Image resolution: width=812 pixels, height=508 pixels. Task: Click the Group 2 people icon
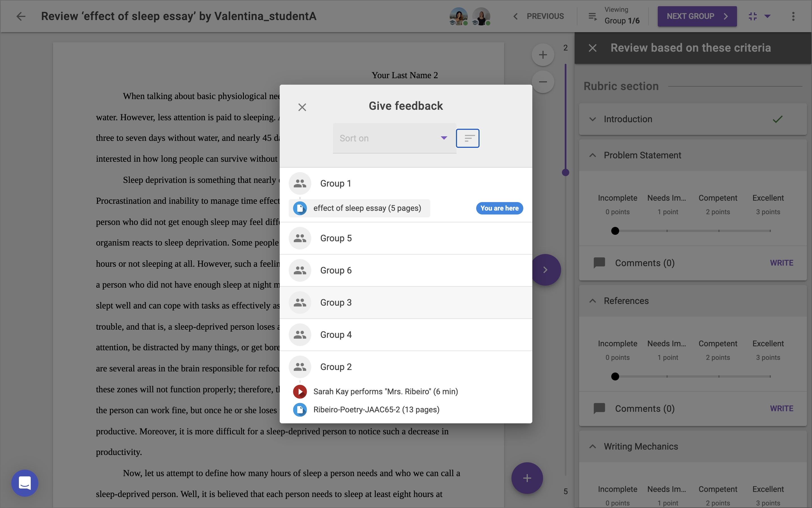300,367
